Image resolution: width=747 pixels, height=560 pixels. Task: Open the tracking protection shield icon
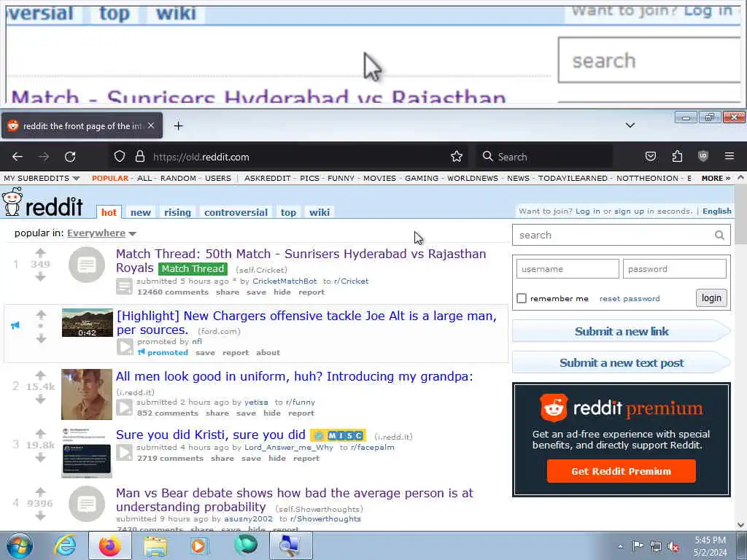[120, 157]
